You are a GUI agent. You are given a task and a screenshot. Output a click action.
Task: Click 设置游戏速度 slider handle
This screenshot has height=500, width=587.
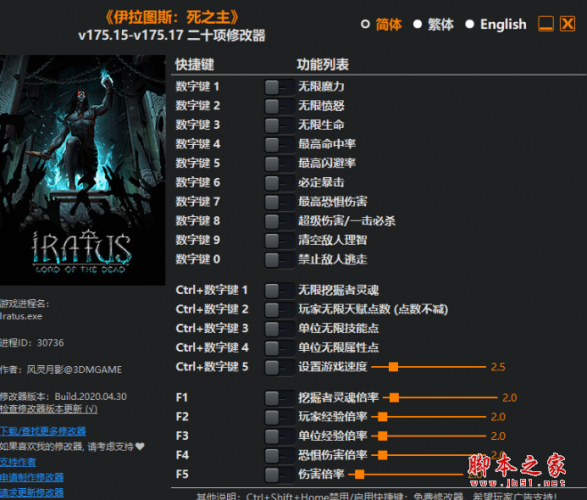point(393,367)
